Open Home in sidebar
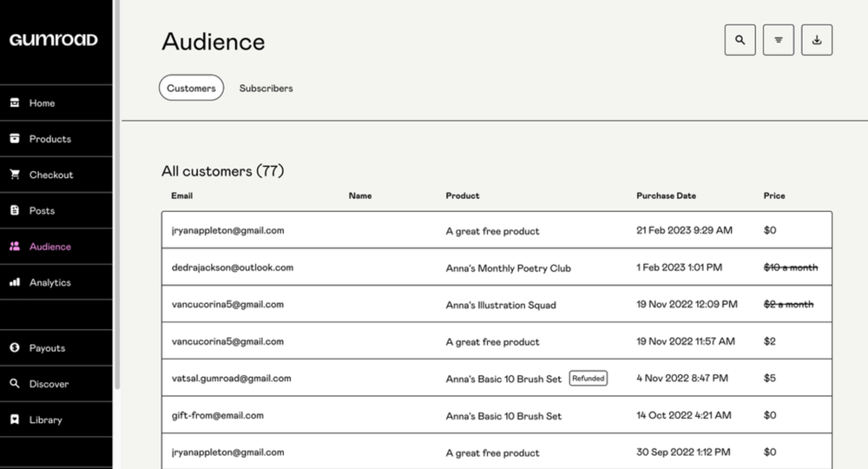Viewport: 868px width, 469px height. point(56,103)
